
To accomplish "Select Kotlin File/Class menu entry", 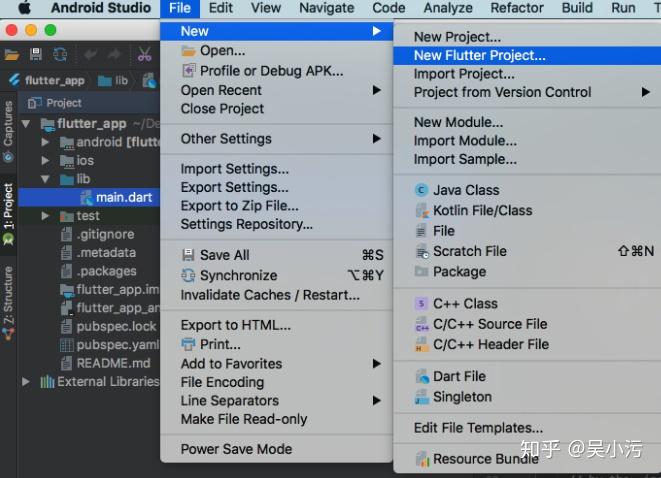I will [x=482, y=210].
